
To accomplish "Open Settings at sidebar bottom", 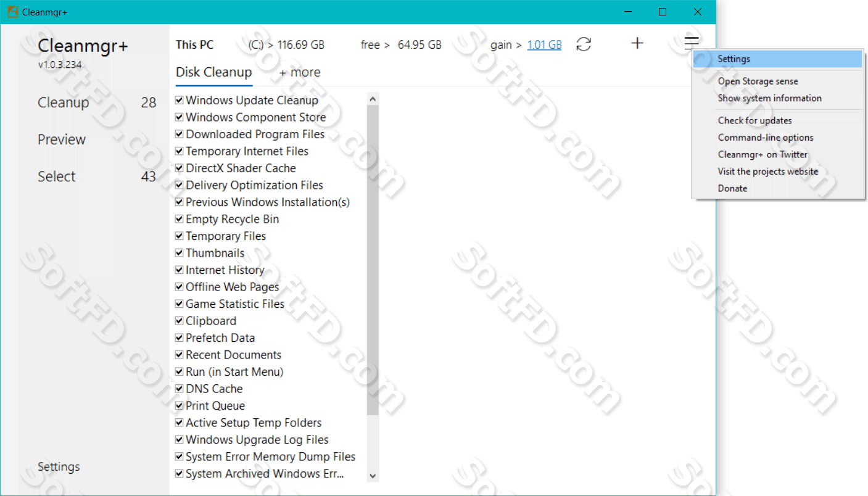I will 59,467.
